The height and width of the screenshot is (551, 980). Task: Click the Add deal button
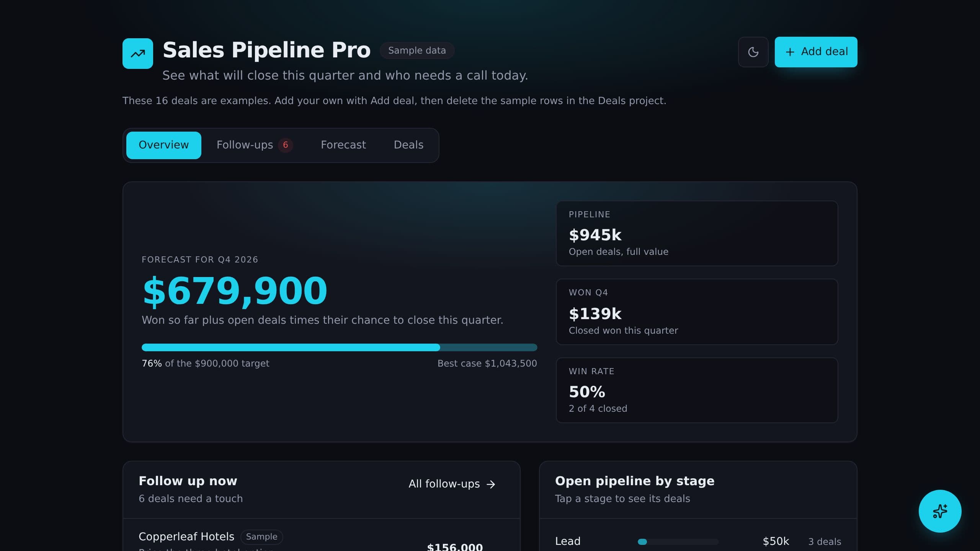(x=816, y=52)
